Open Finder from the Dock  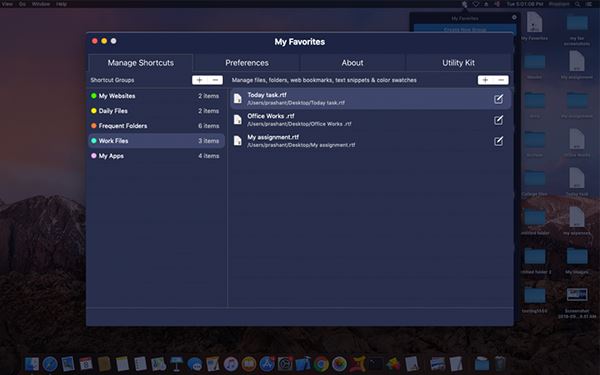32,364
